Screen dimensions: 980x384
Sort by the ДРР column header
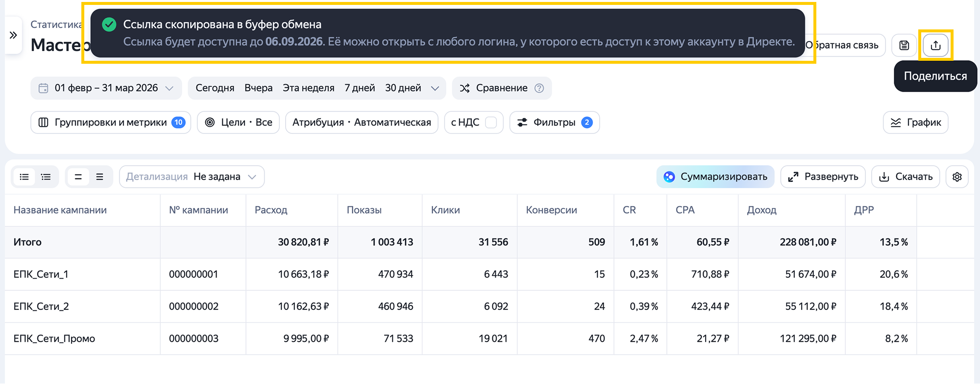pos(864,210)
